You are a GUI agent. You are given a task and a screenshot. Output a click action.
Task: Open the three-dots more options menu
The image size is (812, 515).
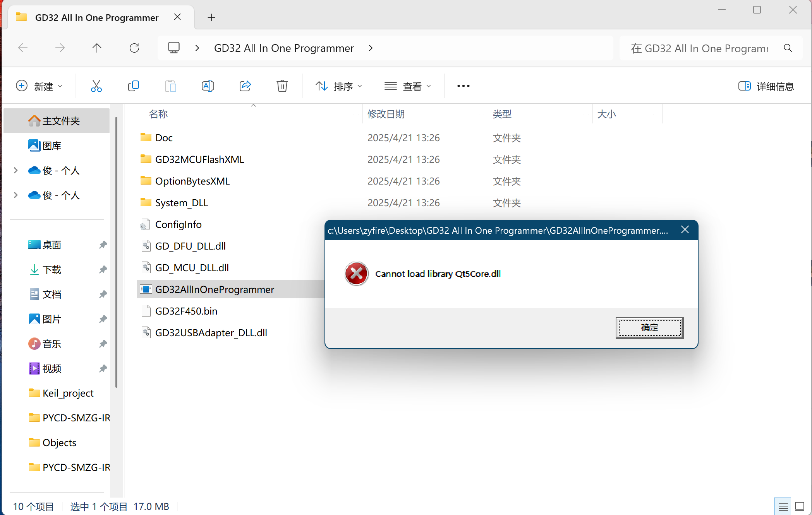463,86
